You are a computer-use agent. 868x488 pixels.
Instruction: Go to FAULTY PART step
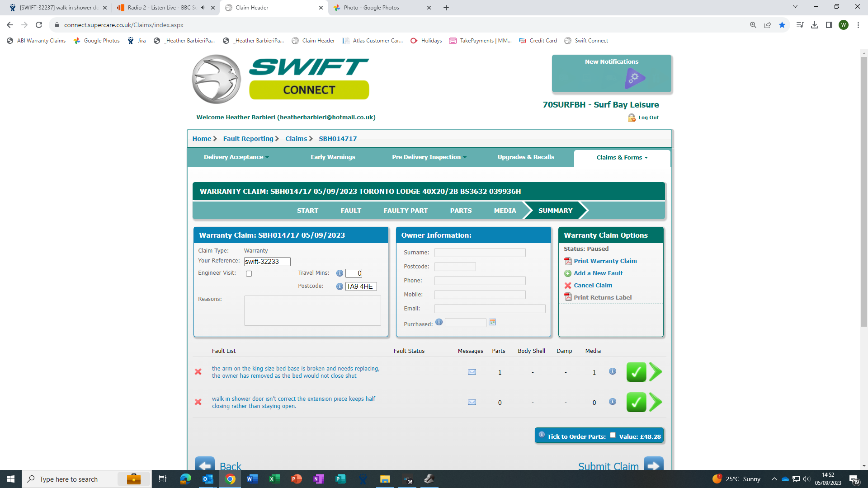[405, 211]
